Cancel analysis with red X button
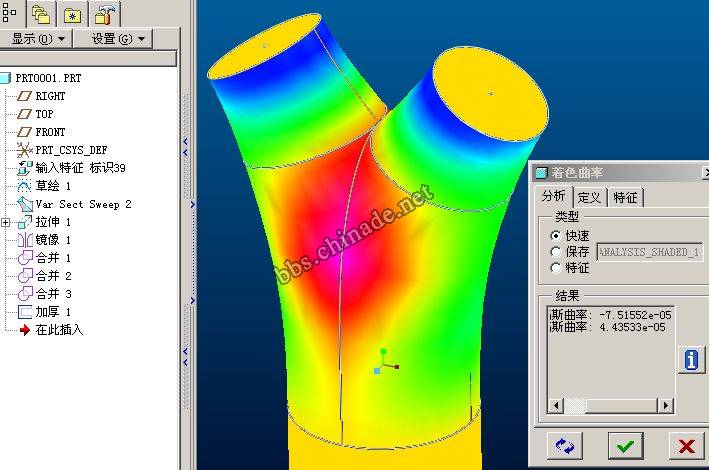The height and width of the screenshot is (470, 709). (x=686, y=446)
